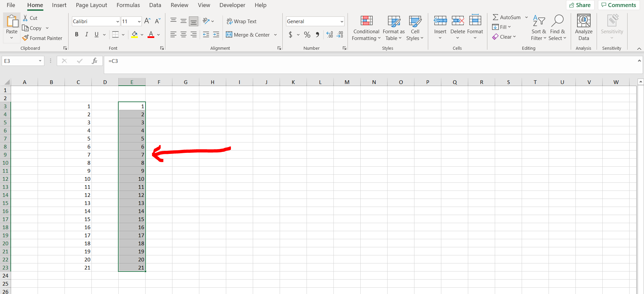
Task: Open the General number format dropdown
Action: [341, 21]
